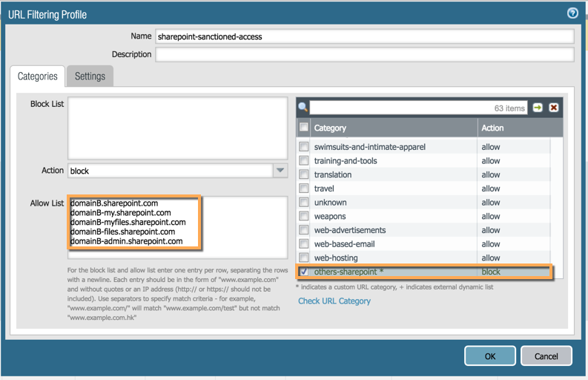Click the OK button

pos(489,356)
